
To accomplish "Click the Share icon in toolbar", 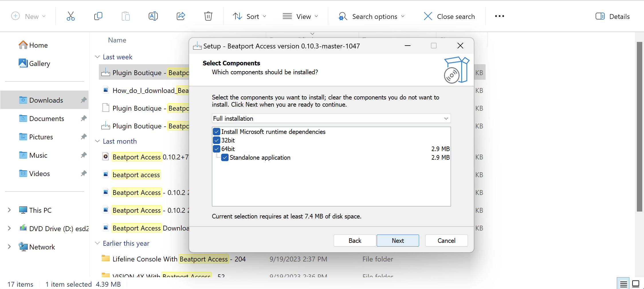I will pos(181,16).
